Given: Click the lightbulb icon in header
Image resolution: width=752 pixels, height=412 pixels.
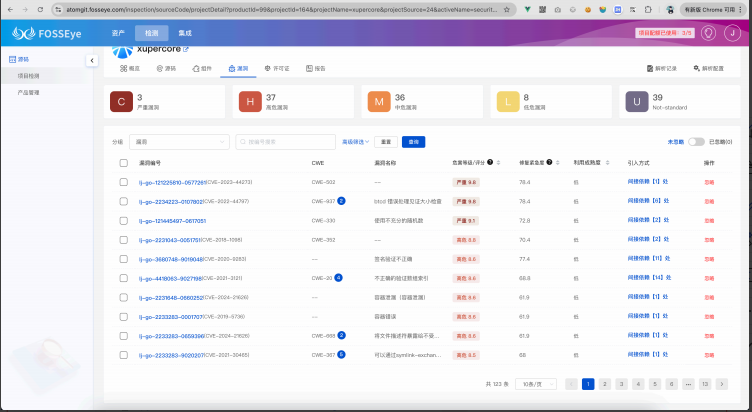Looking at the screenshot, I should pyautogui.click(x=708, y=33).
